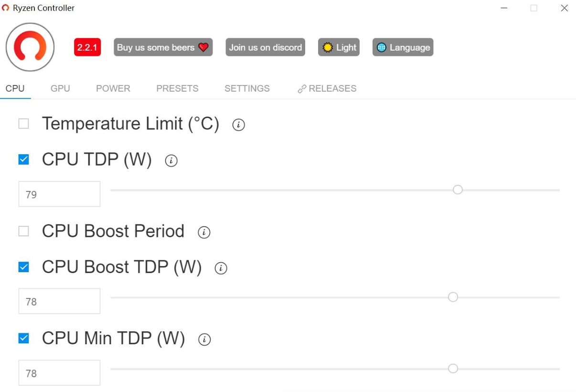This screenshot has width=576, height=392.
Task: Open the PRESETS tab
Action: coord(177,88)
